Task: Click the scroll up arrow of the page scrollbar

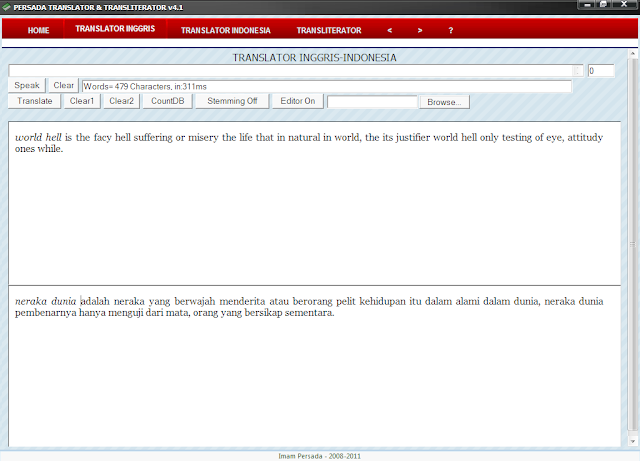Action: 633,53
